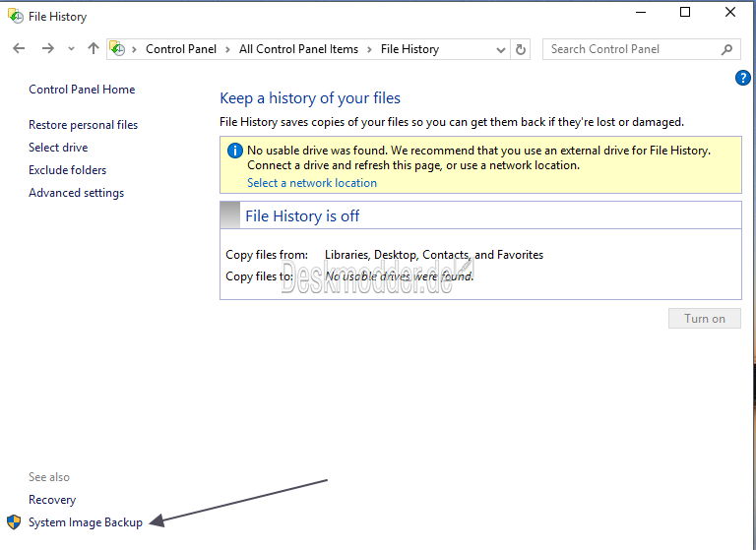Select All Control Panel Items breadcrumb
This screenshot has height=550, width=756.
[x=298, y=49]
